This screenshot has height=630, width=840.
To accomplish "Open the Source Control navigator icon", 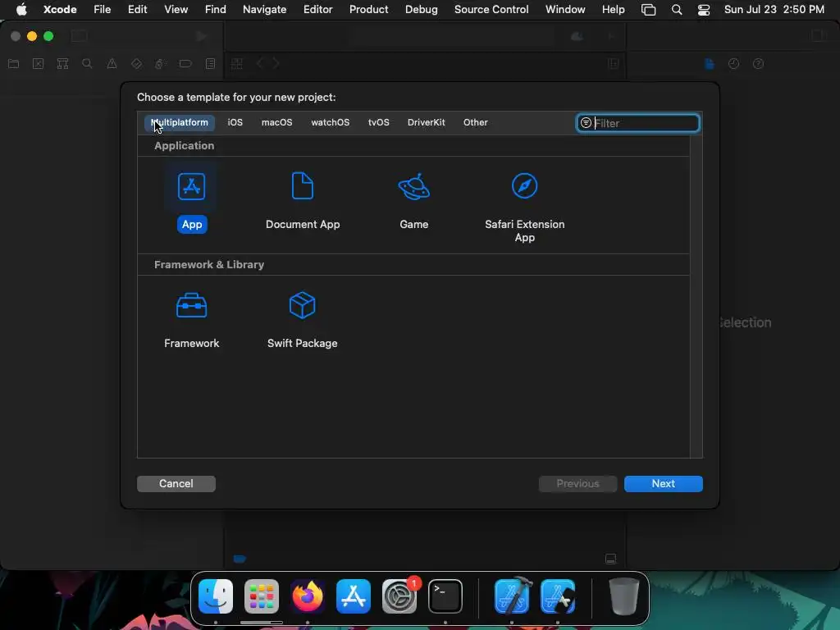I will tap(38, 64).
